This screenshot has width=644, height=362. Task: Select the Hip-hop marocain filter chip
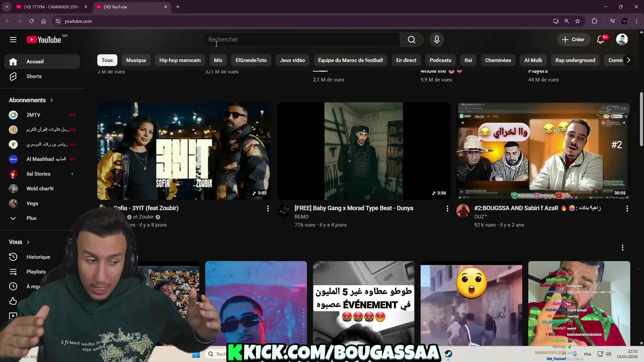pyautogui.click(x=180, y=60)
